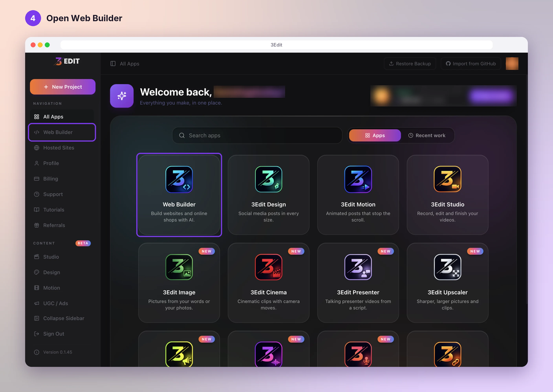This screenshot has height=392, width=553.
Task: Select All Apps in the sidebar navigation
Action: pos(62,117)
